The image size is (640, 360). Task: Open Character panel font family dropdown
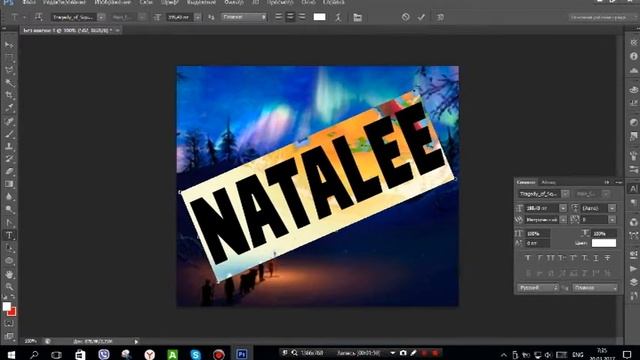[x=565, y=194]
